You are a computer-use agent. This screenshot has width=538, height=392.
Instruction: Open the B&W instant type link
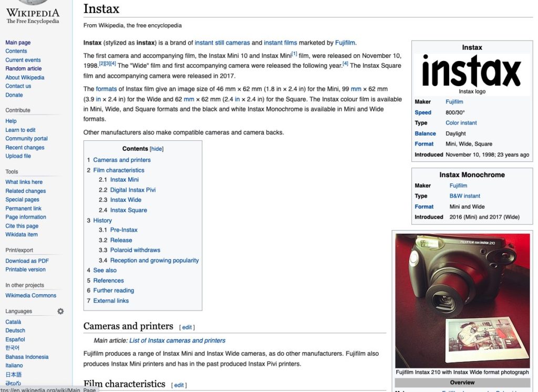[x=464, y=196]
